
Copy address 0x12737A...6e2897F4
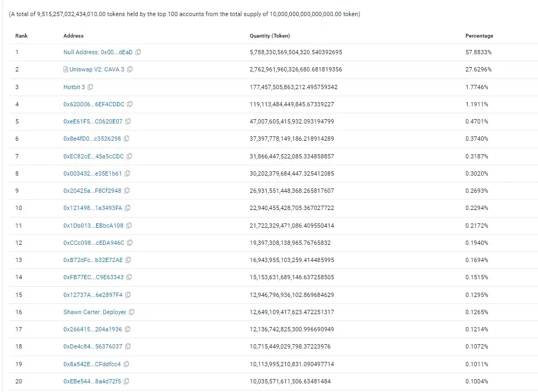pos(128,295)
